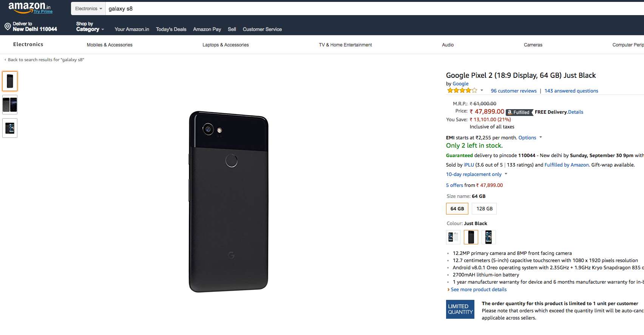Screen dimensions: 644x335
Task: Click in the search box
Action: click(x=340, y=9)
